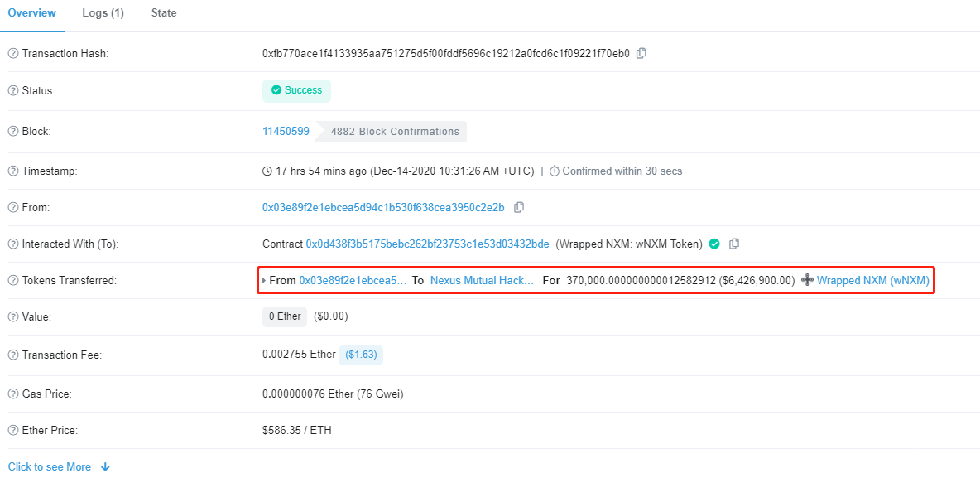Image resolution: width=980 pixels, height=483 pixels.
Task: Copy the transaction hash to clipboard
Action: (x=641, y=53)
